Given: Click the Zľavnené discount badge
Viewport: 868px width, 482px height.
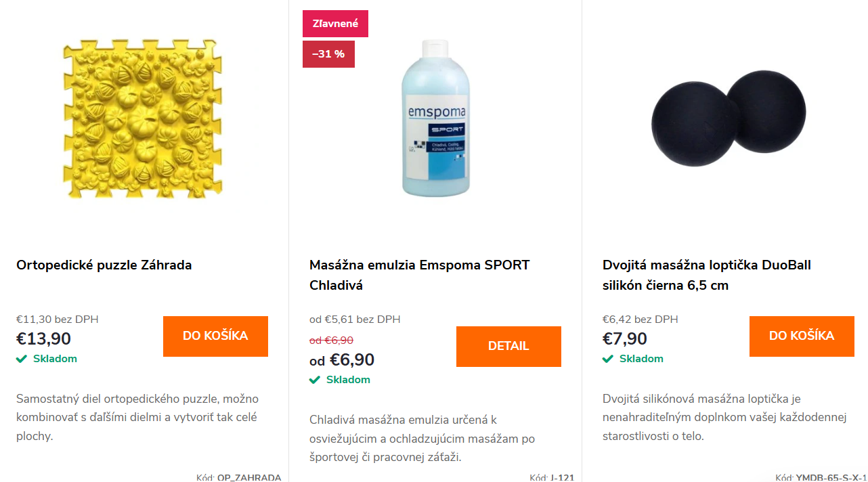Looking at the screenshot, I should click(x=335, y=24).
